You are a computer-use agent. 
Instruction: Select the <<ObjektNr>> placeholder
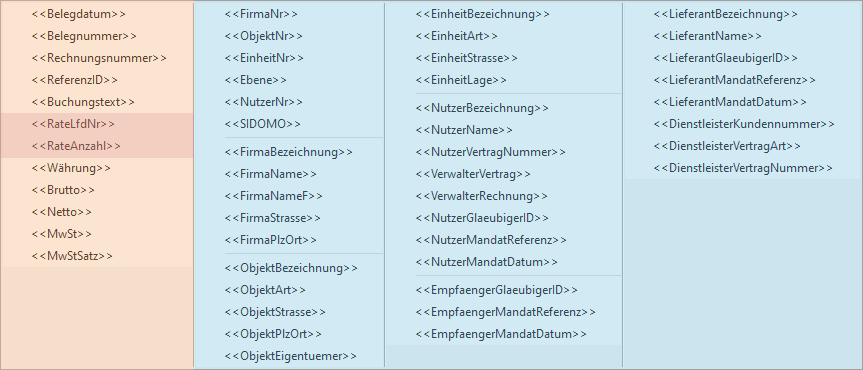point(264,36)
